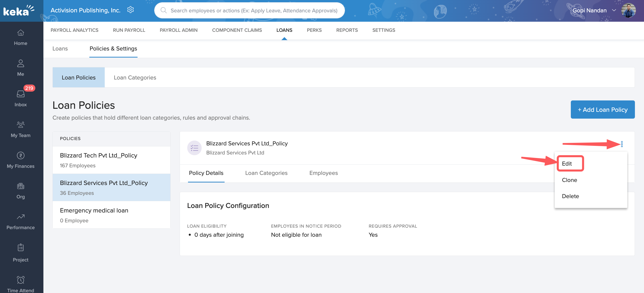This screenshot has height=293, width=644.
Task: Open the Performance chart icon
Action: (20, 217)
